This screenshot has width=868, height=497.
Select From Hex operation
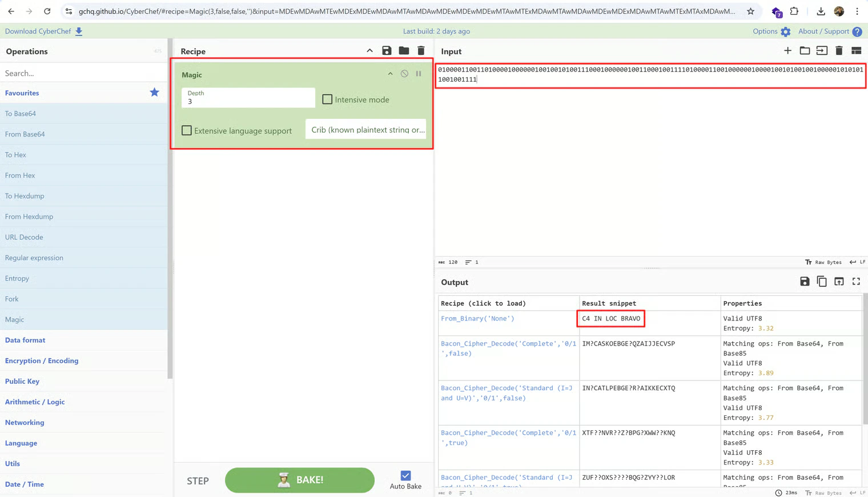pos(83,175)
